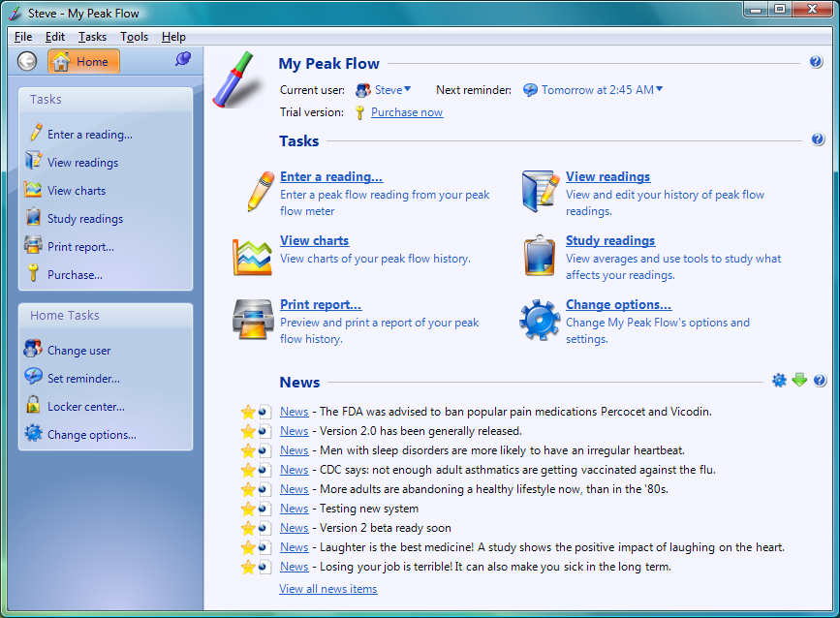840x618 pixels.
Task: Click the pencil icon beside sidebar Enter a reading
Action: [x=35, y=133]
